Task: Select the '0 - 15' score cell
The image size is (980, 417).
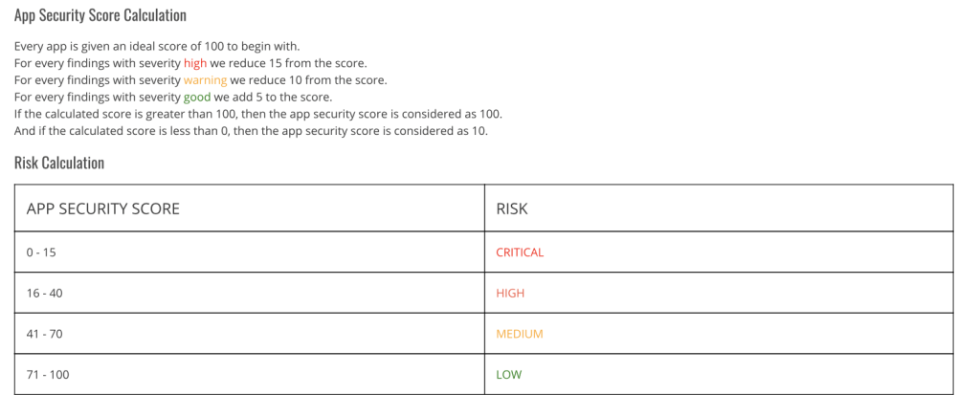Action: pyautogui.click(x=42, y=252)
